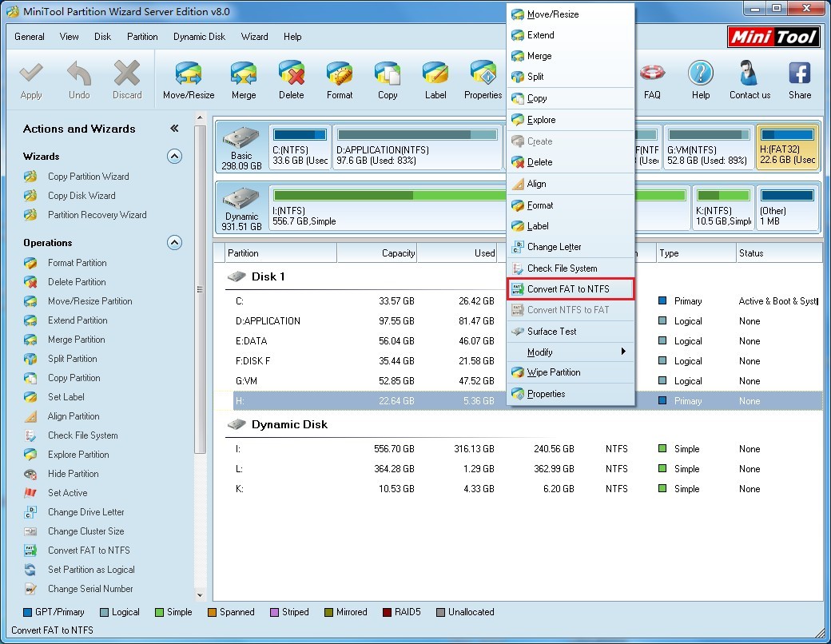Click the Merge toolbar icon

tap(244, 74)
